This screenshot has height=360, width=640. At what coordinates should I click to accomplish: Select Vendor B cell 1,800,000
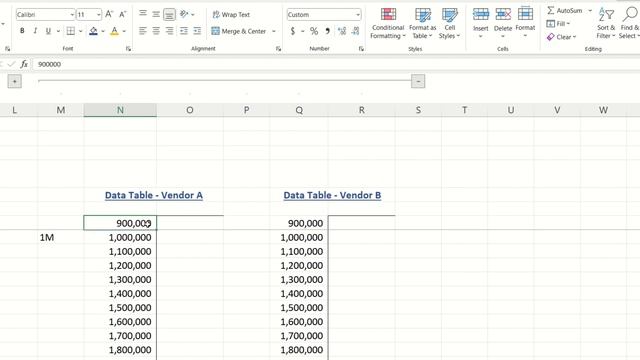tap(299, 350)
